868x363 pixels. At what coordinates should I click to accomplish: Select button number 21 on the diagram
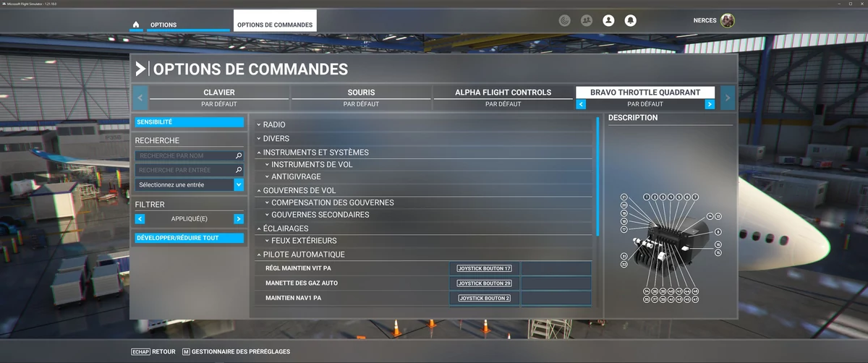click(624, 197)
